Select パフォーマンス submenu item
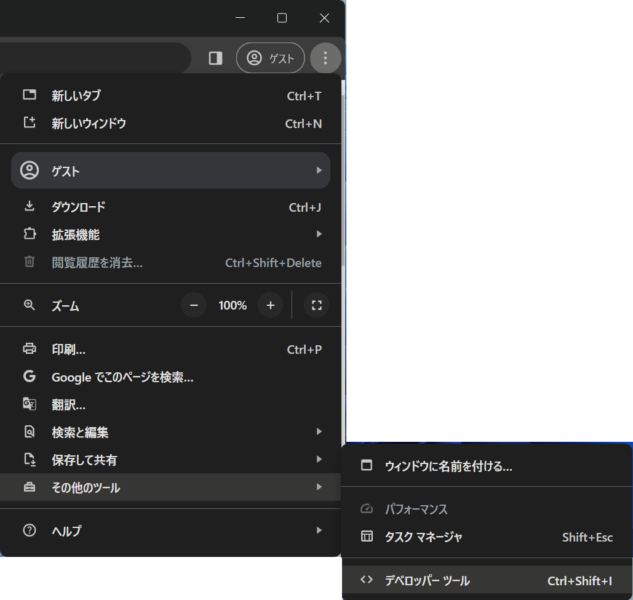 [487, 509]
